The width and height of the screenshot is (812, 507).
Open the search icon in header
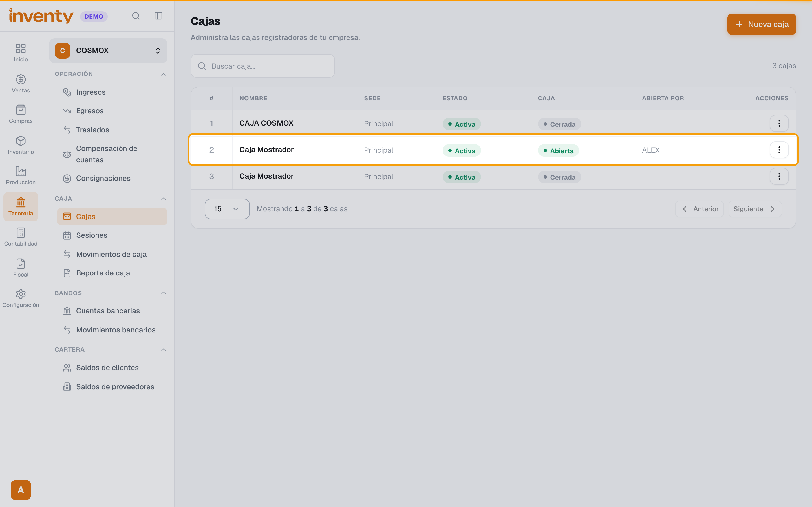click(x=136, y=16)
